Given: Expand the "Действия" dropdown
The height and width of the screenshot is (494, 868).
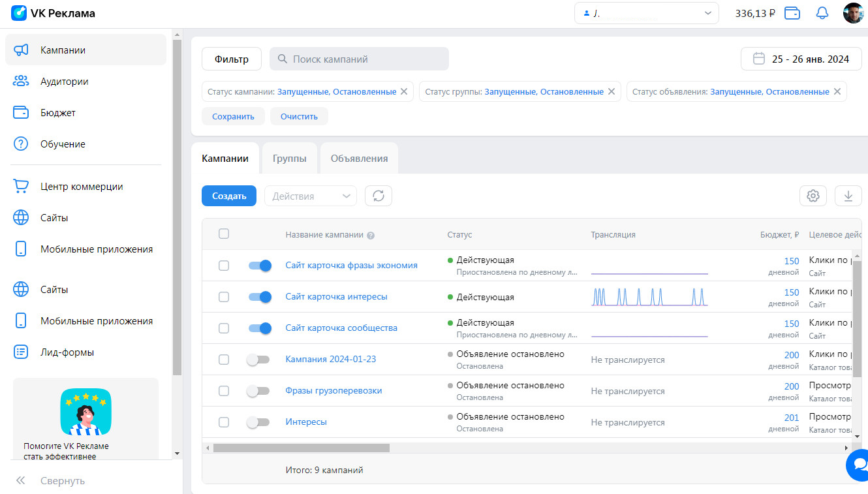Looking at the screenshot, I should (x=310, y=196).
